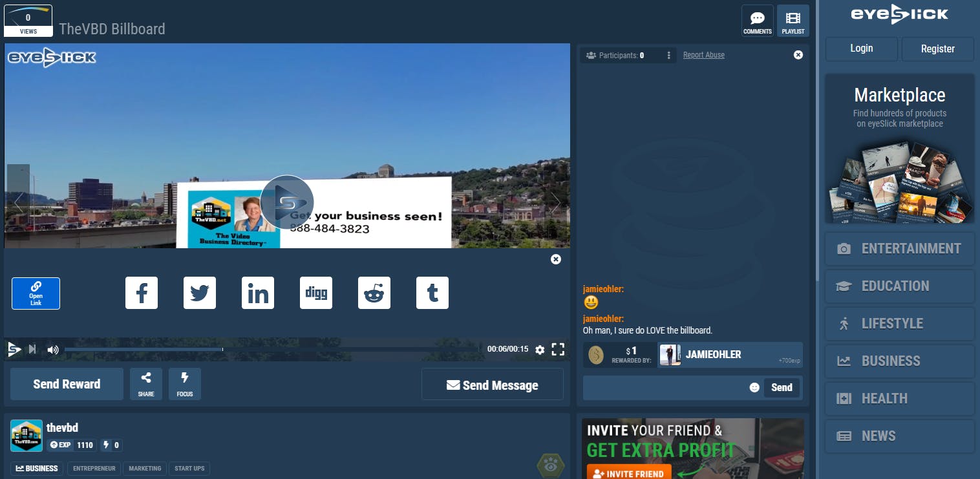The width and height of the screenshot is (980, 479).
Task: Click the Send Reward button
Action: (x=67, y=384)
